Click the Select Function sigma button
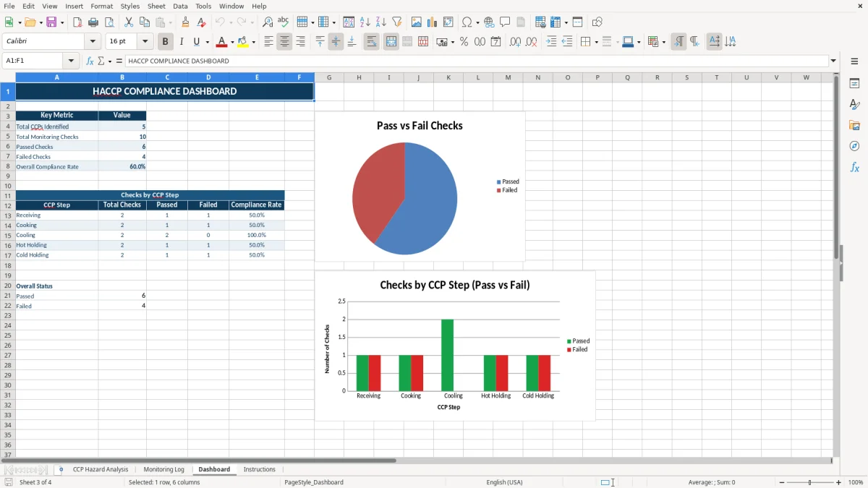The width and height of the screenshot is (868, 488). (101, 61)
